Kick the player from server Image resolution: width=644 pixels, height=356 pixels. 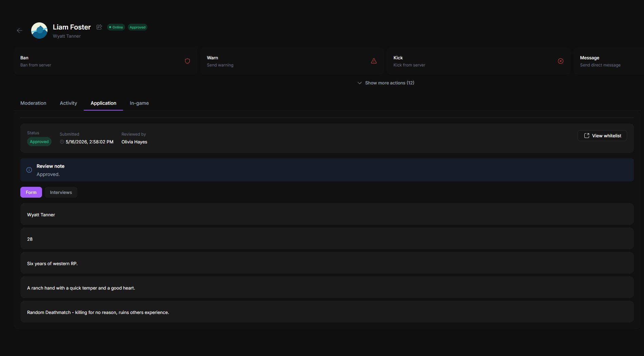coord(479,61)
